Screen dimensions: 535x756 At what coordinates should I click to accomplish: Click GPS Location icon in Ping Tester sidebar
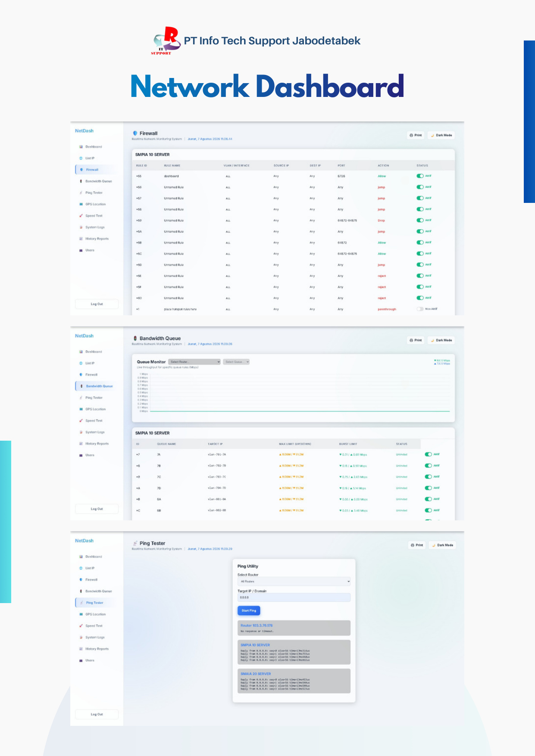click(x=81, y=614)
